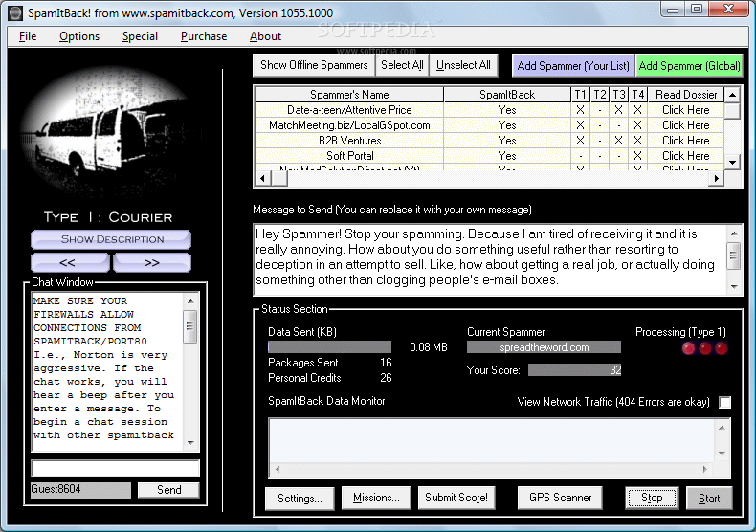Image resolution: width=756 pixels, height=532 pixels.
Task: Click Yes cell for B2B Ventures
Action: [x=507, y=141]
